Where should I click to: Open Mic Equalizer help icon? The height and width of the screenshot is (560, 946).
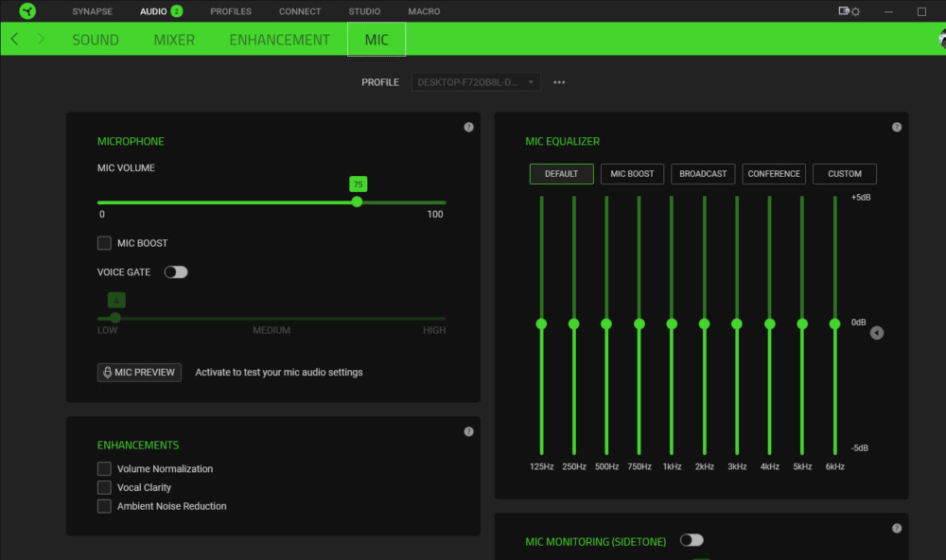(x=897, y=127)
